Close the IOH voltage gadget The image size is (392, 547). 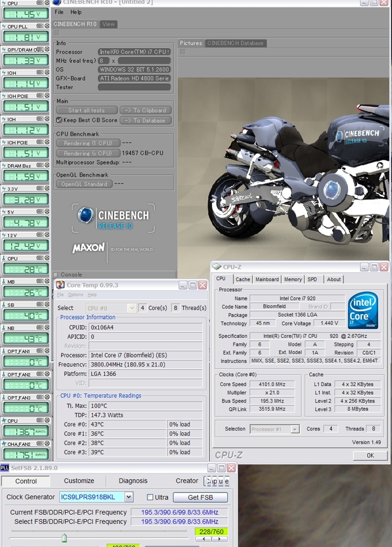(47, 73)
